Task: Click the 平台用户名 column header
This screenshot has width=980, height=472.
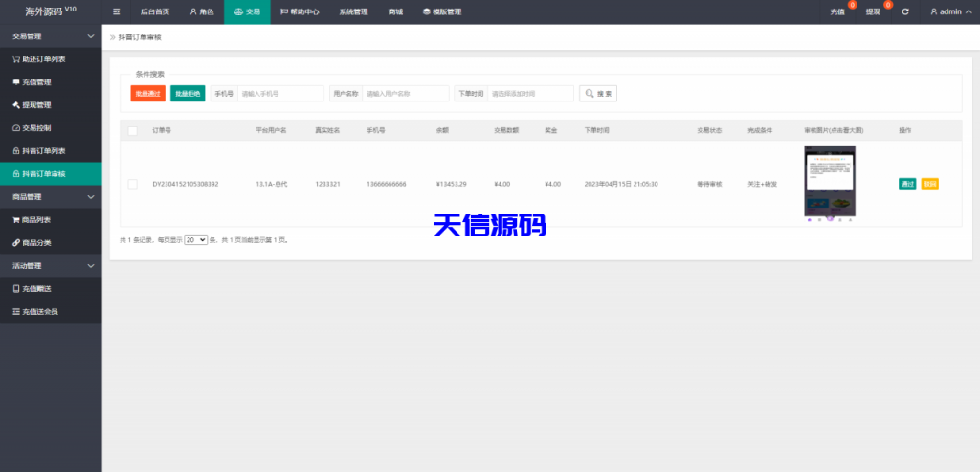Action: [271, 130]
